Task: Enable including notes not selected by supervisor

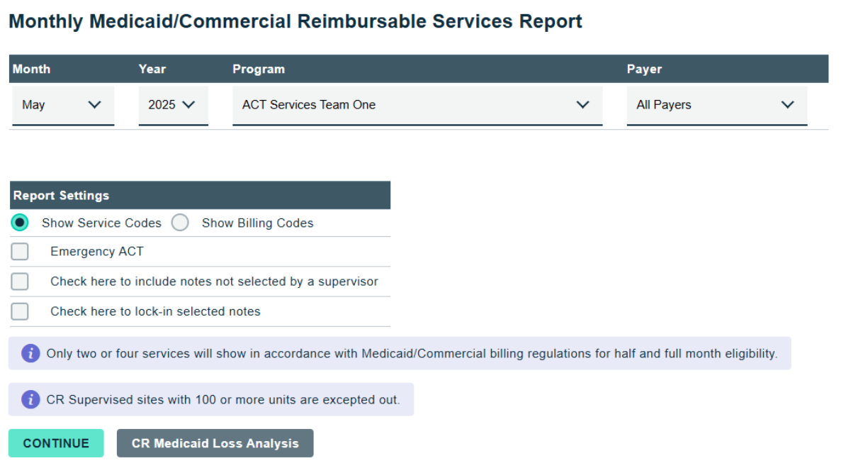Action: (x=20, y=282)
